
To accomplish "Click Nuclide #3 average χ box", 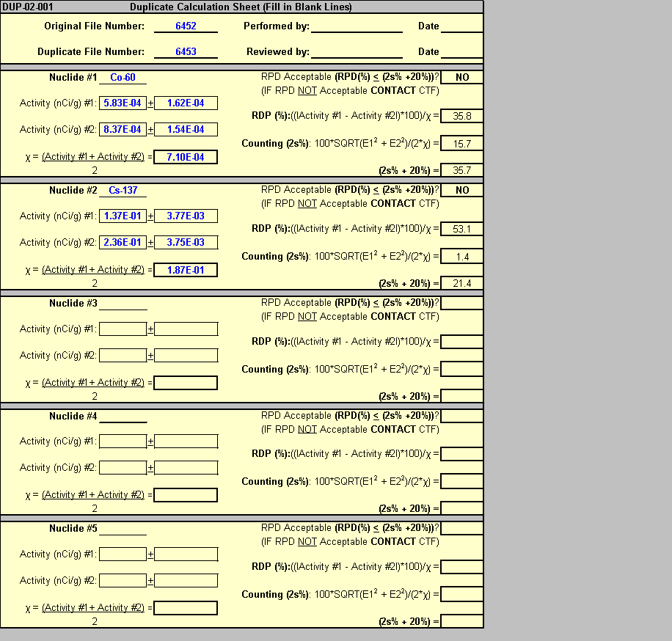I will click(x=186, y=383).
